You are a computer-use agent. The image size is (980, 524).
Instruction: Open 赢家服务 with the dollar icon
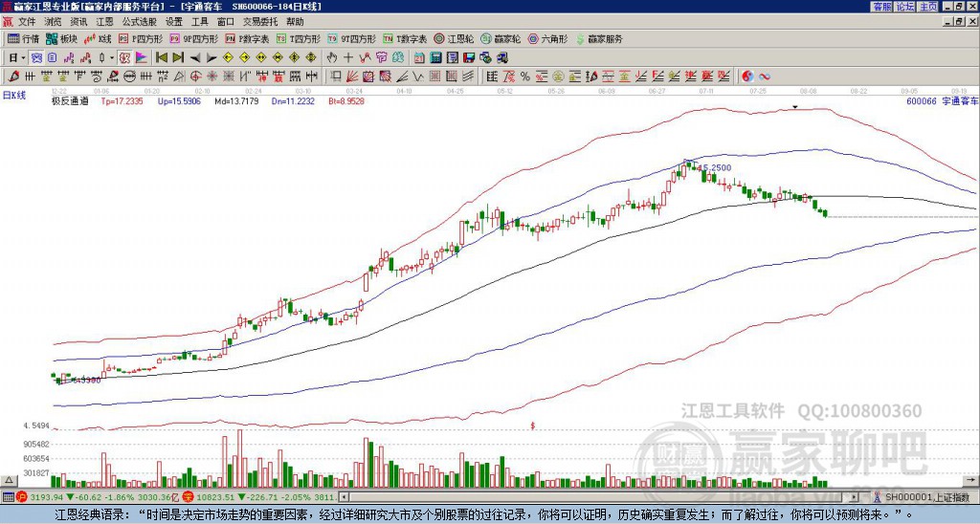coord(599,38)
